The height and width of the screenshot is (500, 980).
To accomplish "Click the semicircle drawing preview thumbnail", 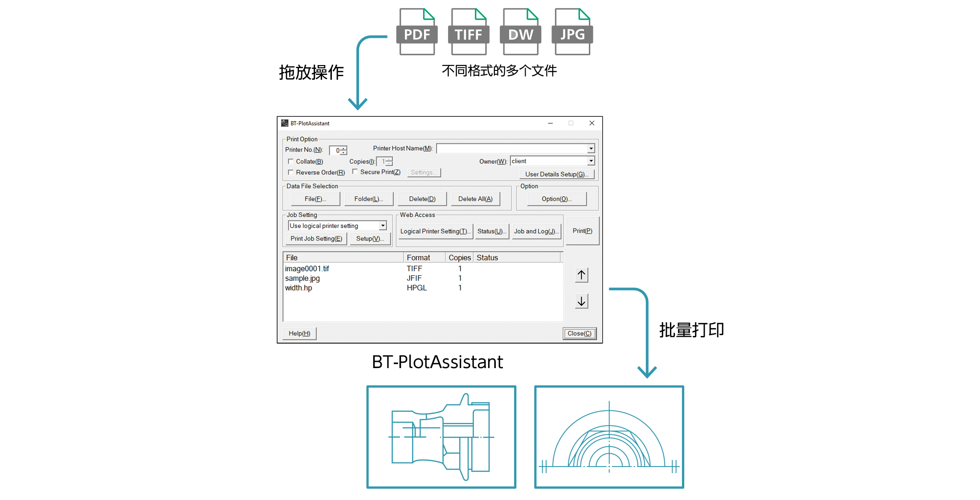I will coord(609,437).
